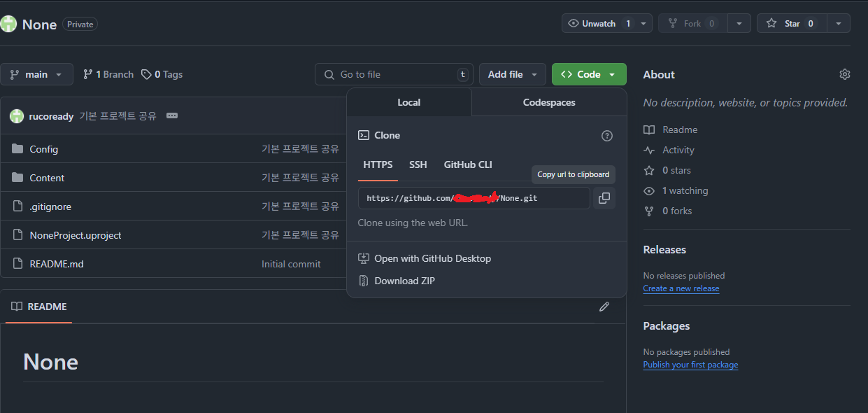This screenshot has width=868, height=413.
Task: Click the Download ZIP archive icon
Action: point(364,281)
